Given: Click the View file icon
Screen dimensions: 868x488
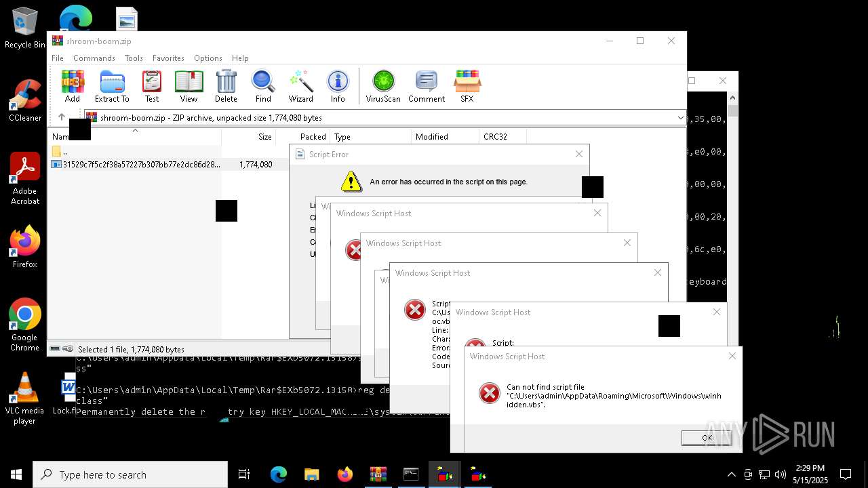Looking at the screenshot, I should (189, 86).
